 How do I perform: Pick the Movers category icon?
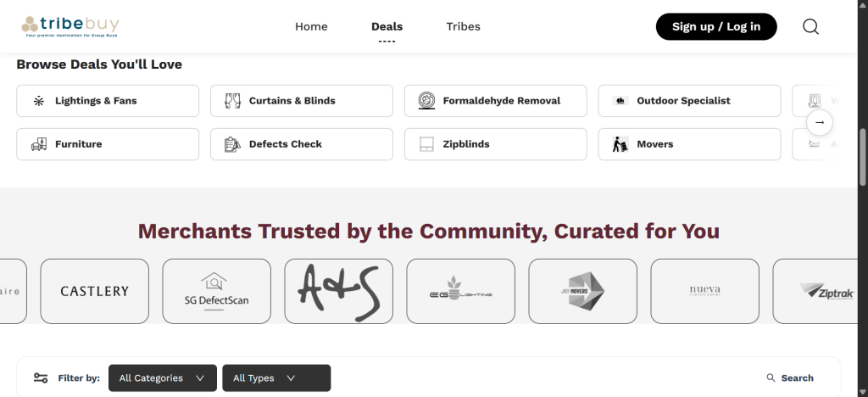click(620, 144)
